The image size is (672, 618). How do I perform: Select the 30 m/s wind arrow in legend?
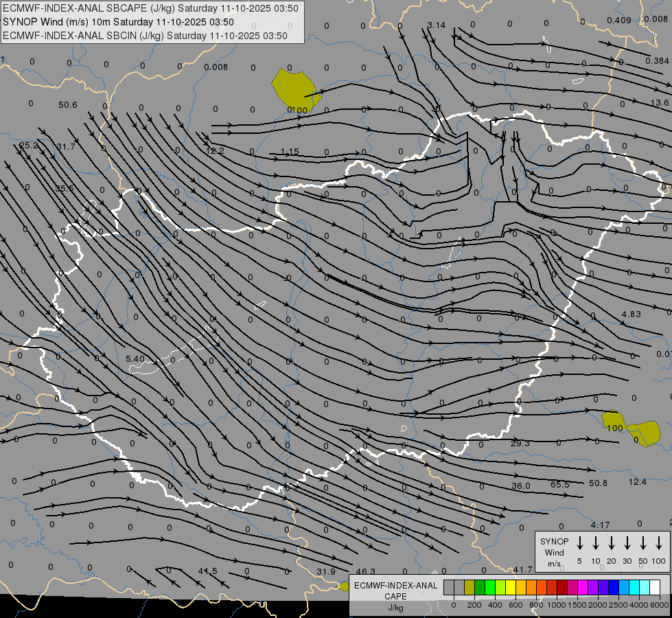tap(627, 543)
